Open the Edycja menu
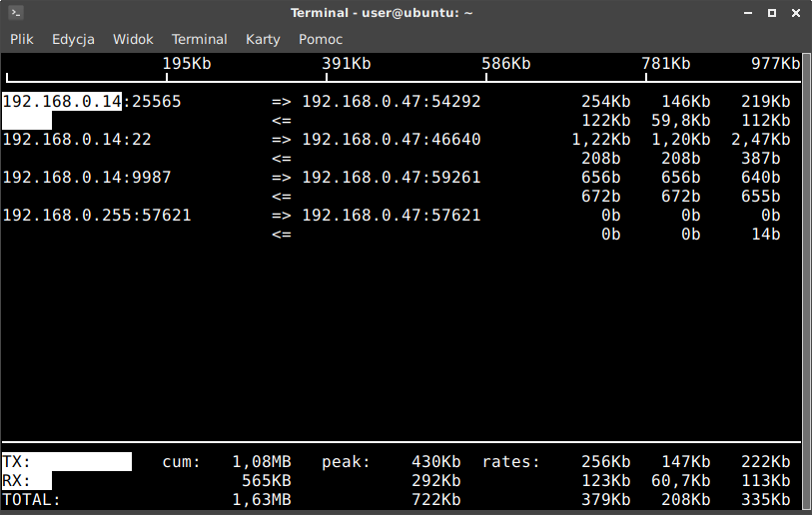Screen dimensions: 812x515 click(73, 39)
